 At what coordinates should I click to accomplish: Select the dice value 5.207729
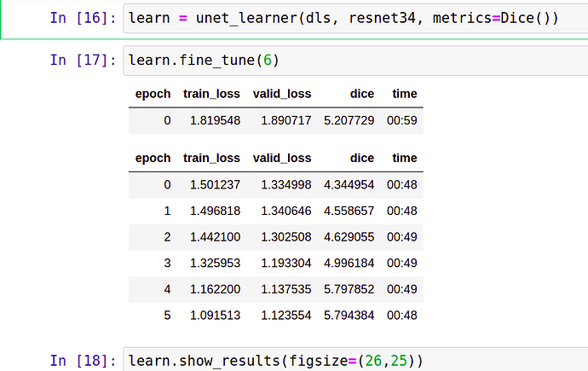(349, 121)
